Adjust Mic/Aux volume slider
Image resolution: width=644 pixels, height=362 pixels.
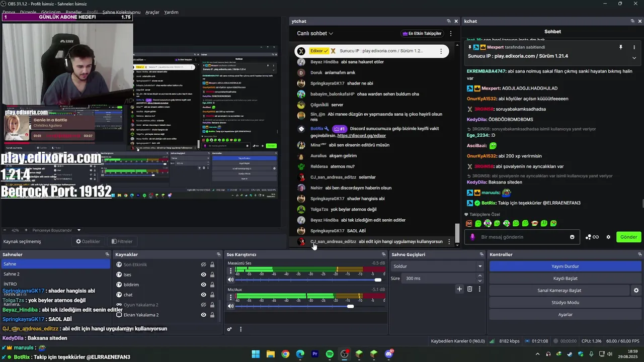[350, 306]
